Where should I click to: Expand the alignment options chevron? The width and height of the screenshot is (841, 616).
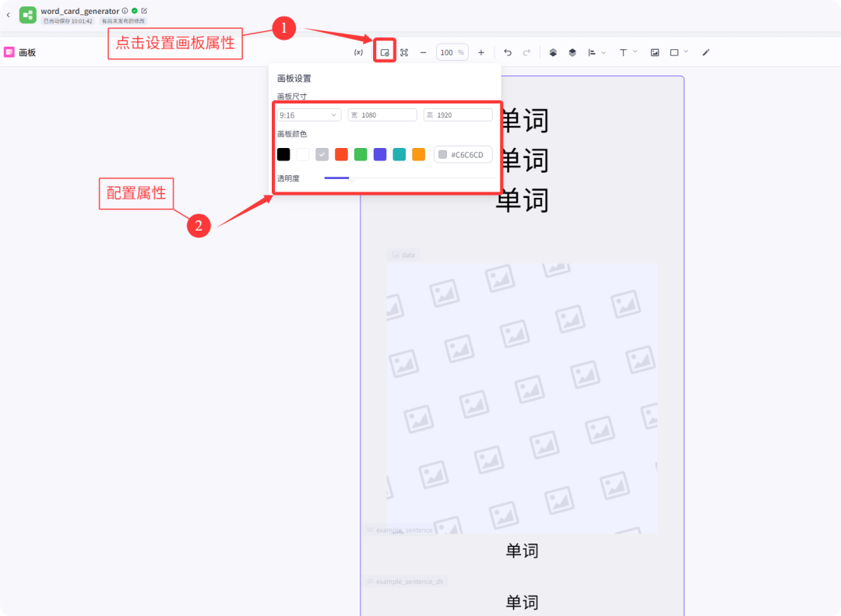coord(603,52)
